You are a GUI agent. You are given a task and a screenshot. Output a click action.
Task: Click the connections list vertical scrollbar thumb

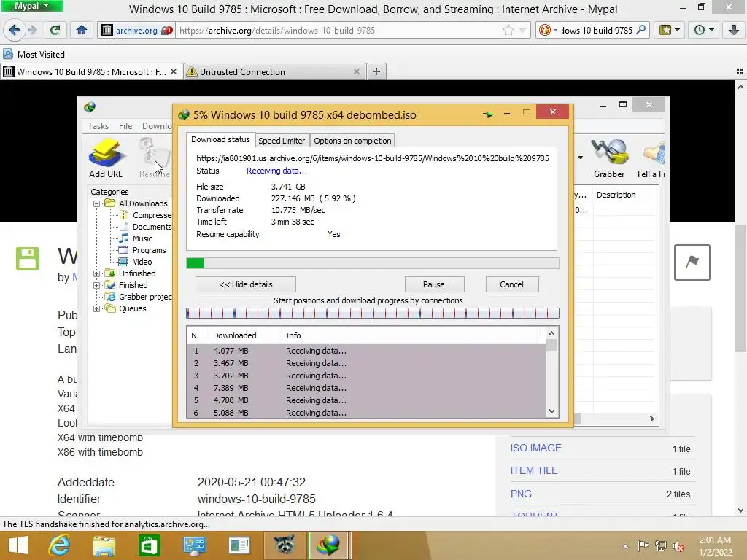click(x=551, y=345)
